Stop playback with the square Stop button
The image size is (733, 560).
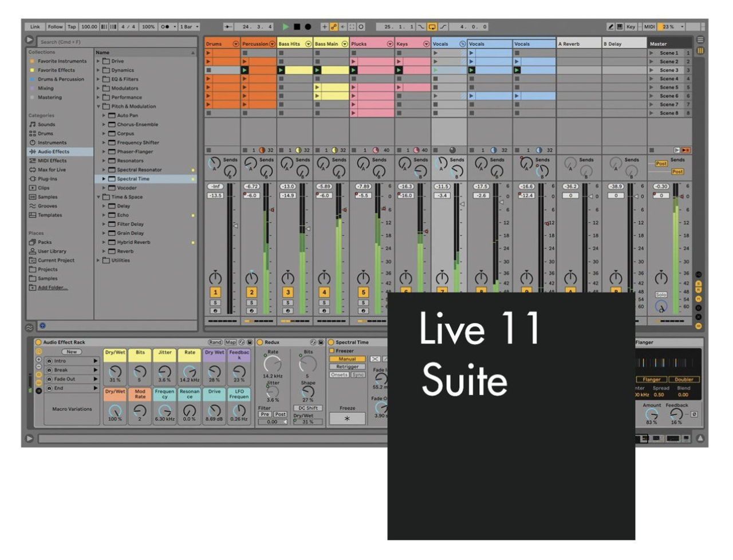click(297, 26)
